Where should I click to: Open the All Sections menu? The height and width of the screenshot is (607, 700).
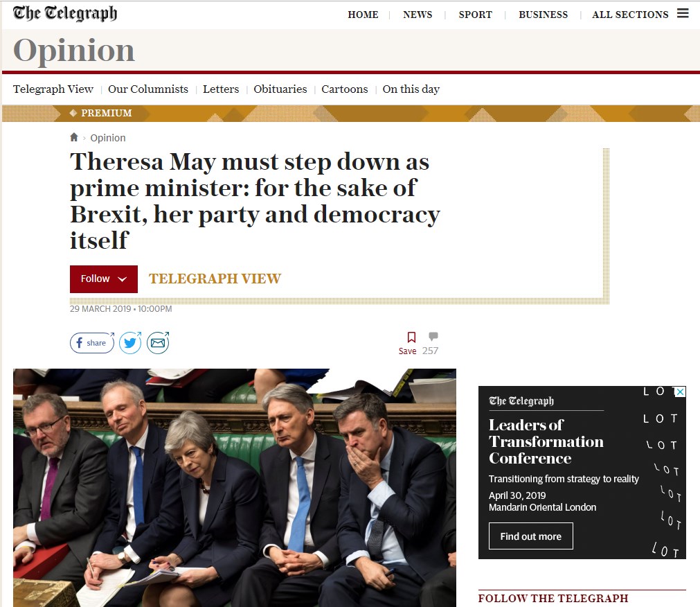pos(630,15)
